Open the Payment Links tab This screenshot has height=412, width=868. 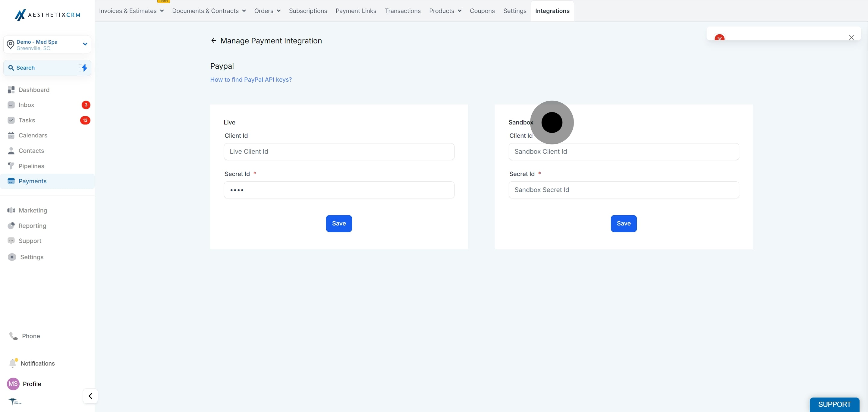[x=356, y=11]
